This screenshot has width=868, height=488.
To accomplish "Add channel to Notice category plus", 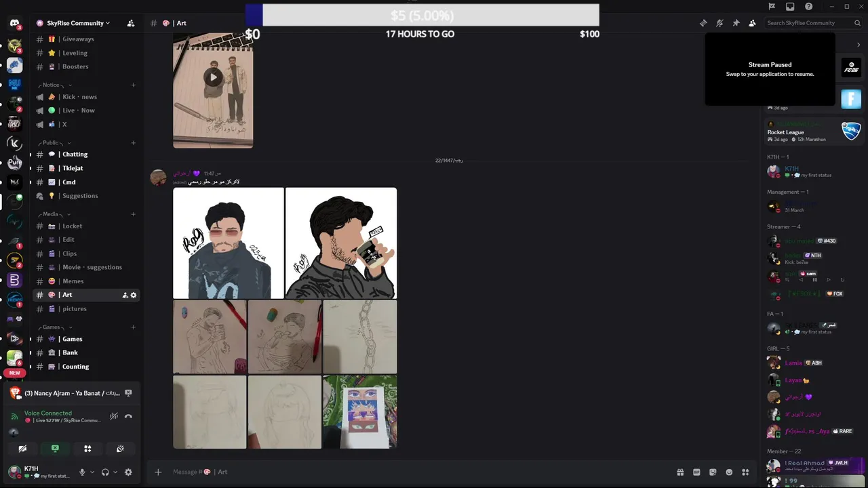I will point(134,85).
